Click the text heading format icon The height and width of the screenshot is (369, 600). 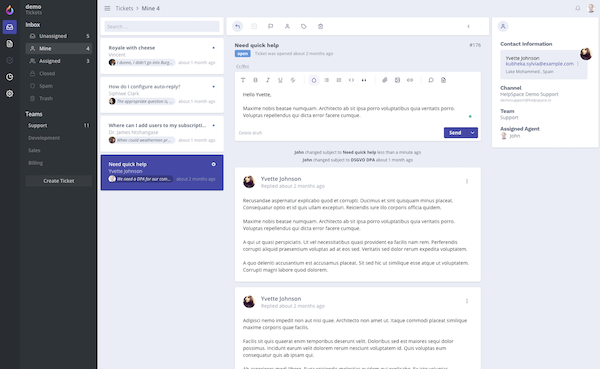243,80
